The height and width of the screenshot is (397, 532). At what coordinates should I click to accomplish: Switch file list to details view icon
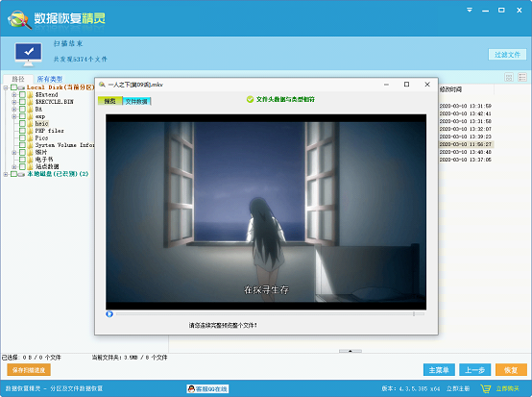coord(522,77)
